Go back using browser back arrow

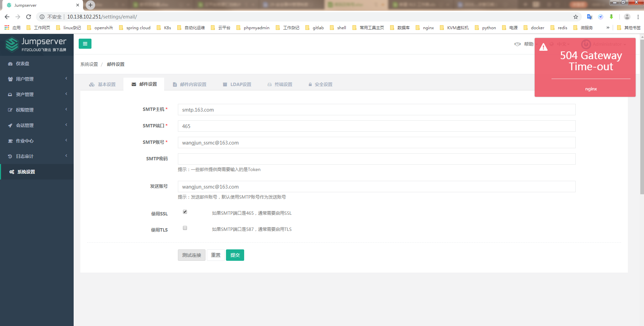(x=7, y=17)
